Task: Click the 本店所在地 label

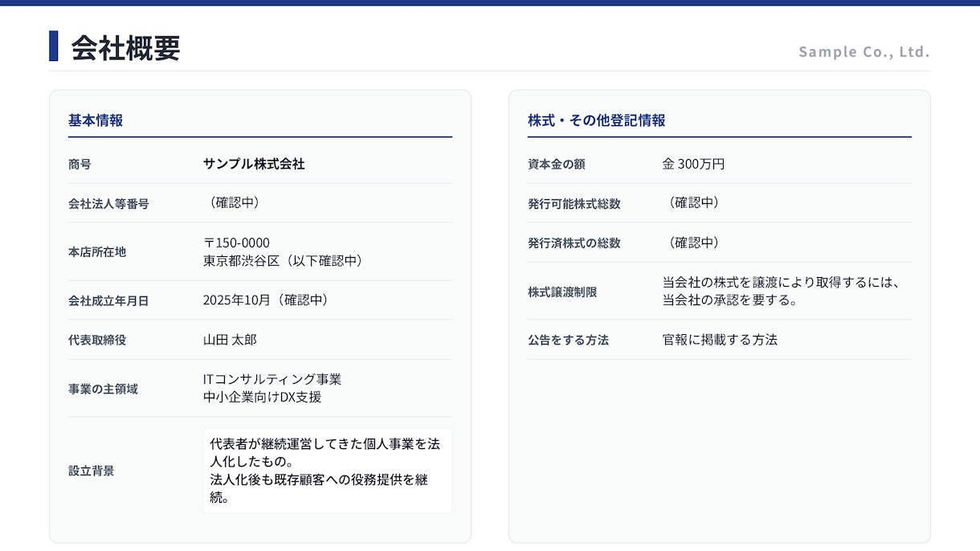Action: (x=97, y=251)
